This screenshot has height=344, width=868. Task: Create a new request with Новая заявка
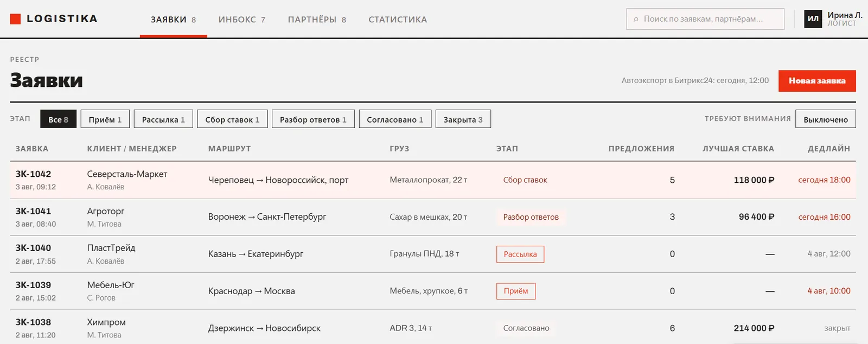coord(817,81)
